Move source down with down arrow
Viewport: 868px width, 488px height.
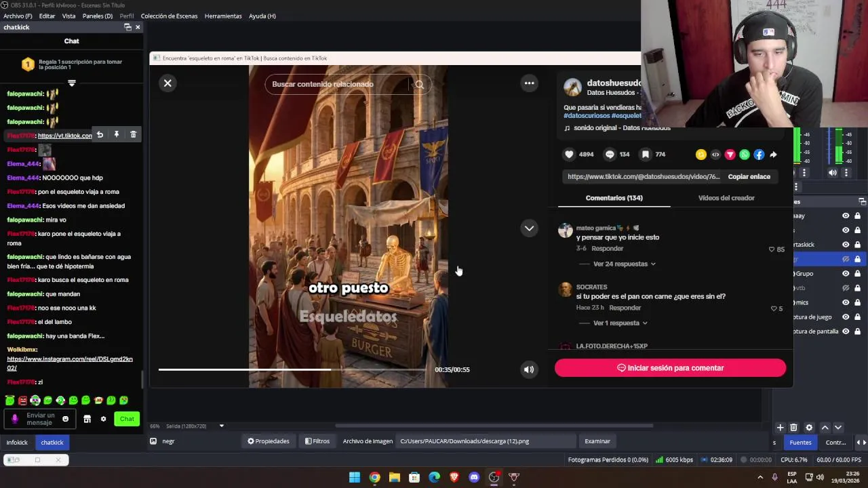click(838, 428)
